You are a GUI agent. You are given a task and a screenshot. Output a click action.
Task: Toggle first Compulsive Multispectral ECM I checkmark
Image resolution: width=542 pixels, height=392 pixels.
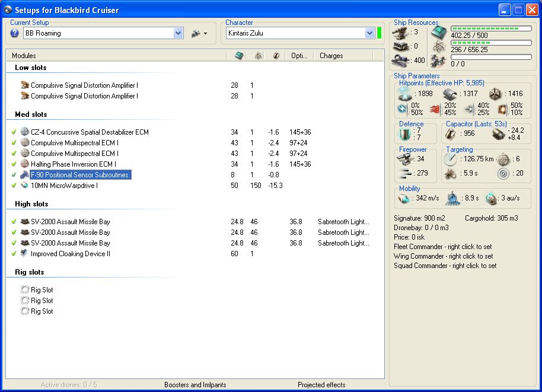(x=14, y=143)
